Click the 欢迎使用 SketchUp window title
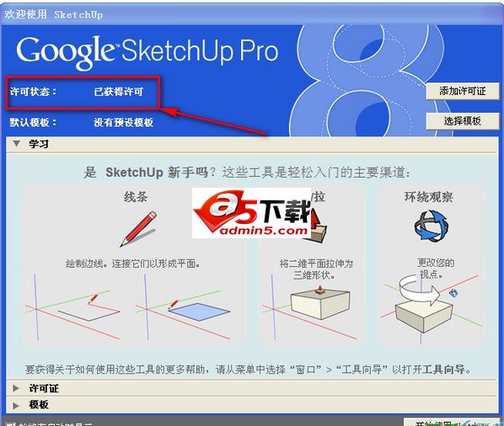This screenshot has height=426, width=504. point(53,14)
